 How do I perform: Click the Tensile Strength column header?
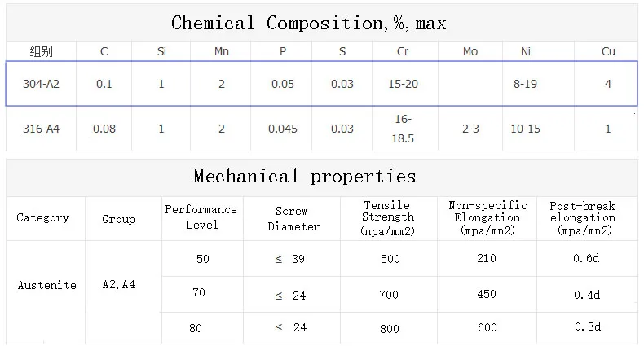coord(389,218)
